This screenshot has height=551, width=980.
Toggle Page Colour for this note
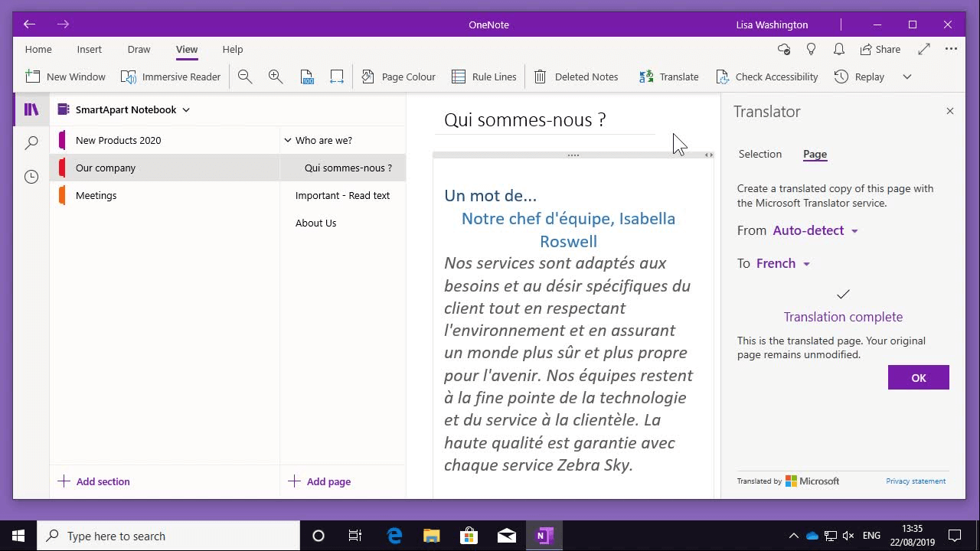coord(398,77)
